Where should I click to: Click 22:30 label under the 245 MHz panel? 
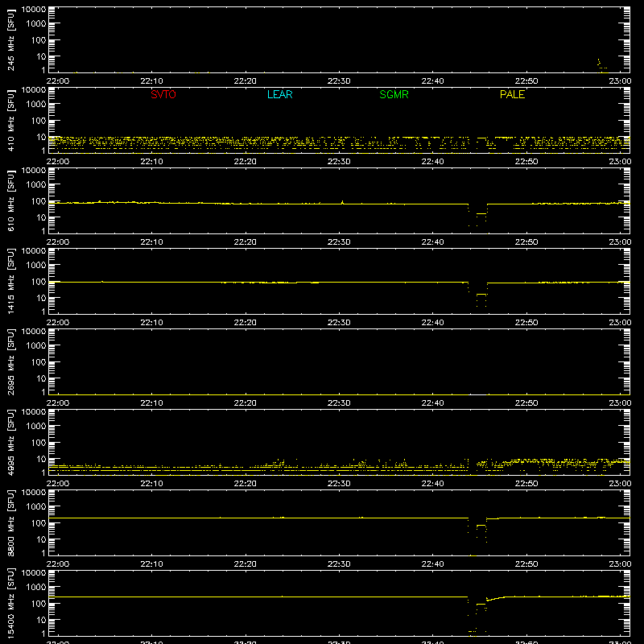pyautogui.click(x=339, y=81)
